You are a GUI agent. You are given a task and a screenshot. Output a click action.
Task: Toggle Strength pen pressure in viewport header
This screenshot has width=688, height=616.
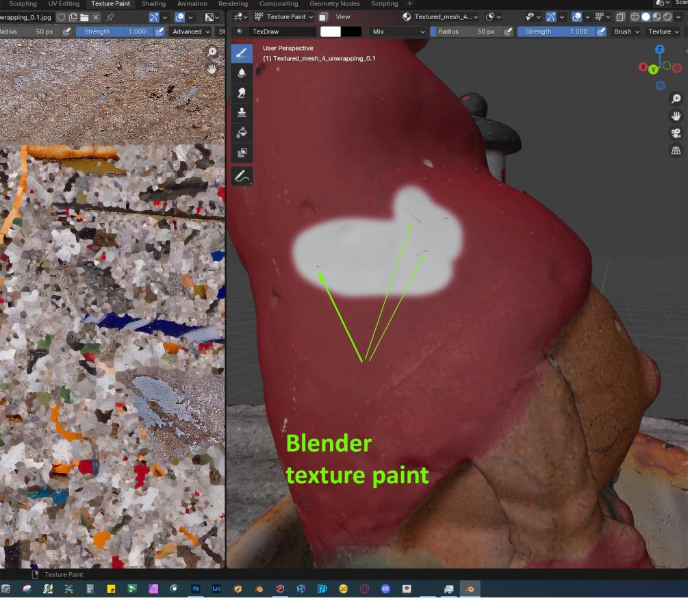pyautogui.click(x=601, y=31)
